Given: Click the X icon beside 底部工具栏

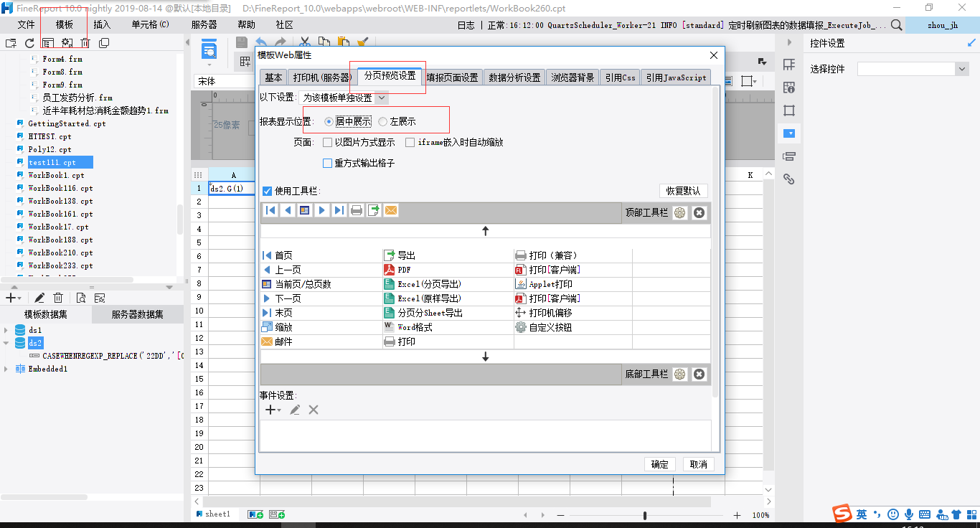Looking at the screenshot, I should pos(699,374).
